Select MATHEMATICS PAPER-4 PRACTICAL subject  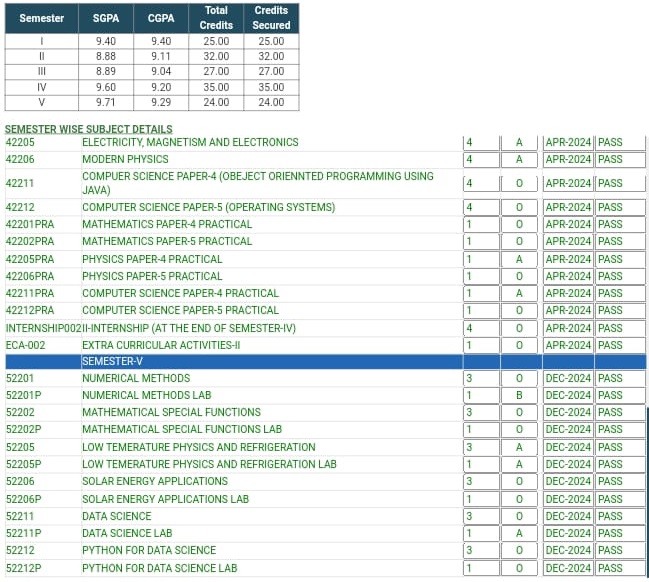coord(167,224)
